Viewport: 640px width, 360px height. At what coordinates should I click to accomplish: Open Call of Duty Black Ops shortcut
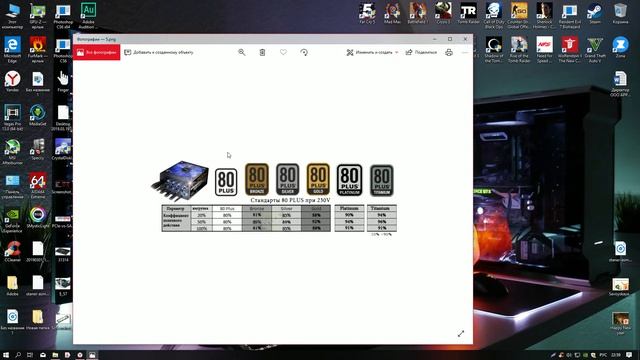click(494, 16)
